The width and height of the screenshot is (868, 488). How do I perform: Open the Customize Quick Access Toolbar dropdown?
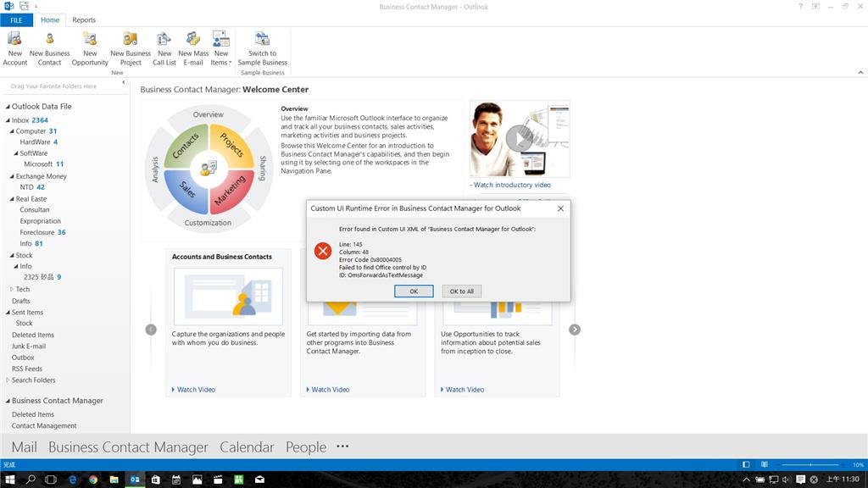36,6
